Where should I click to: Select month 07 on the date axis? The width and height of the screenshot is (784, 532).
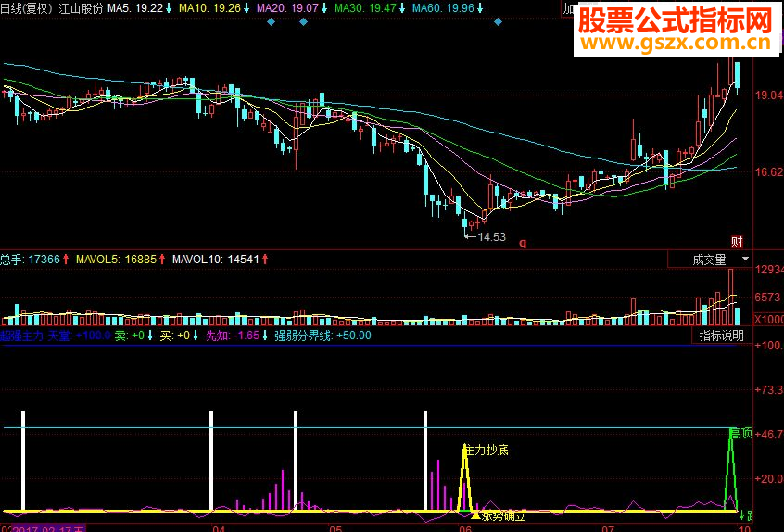pos(609,528)
